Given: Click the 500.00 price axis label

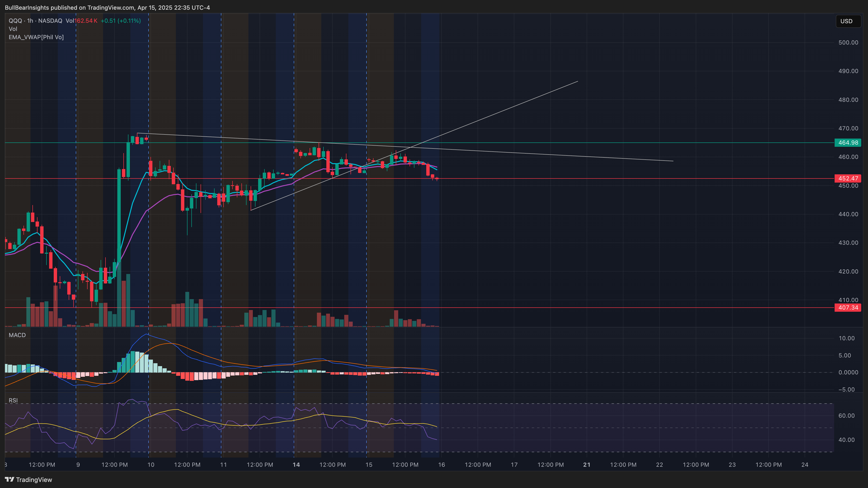Looking at the screenshot, I should coord(848,42).
